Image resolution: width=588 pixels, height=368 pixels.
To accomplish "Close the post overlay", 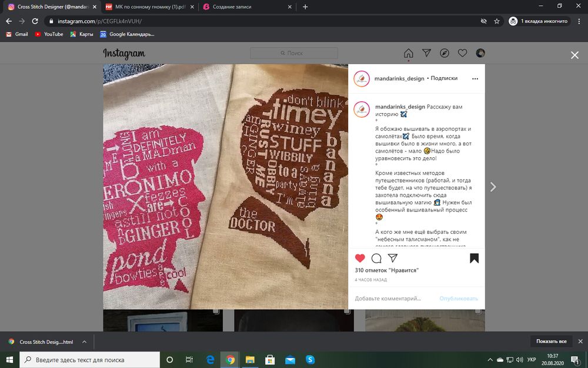I will (x=574, y=55).
